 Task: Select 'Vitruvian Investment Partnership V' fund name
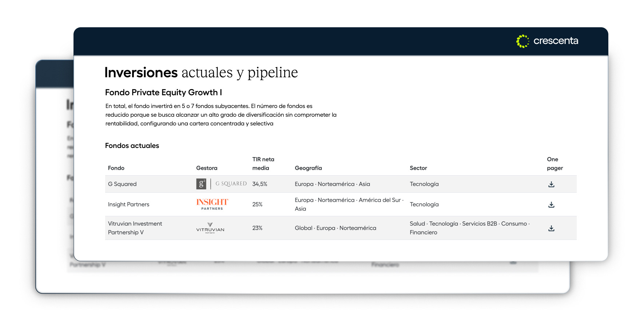(135, 228)
